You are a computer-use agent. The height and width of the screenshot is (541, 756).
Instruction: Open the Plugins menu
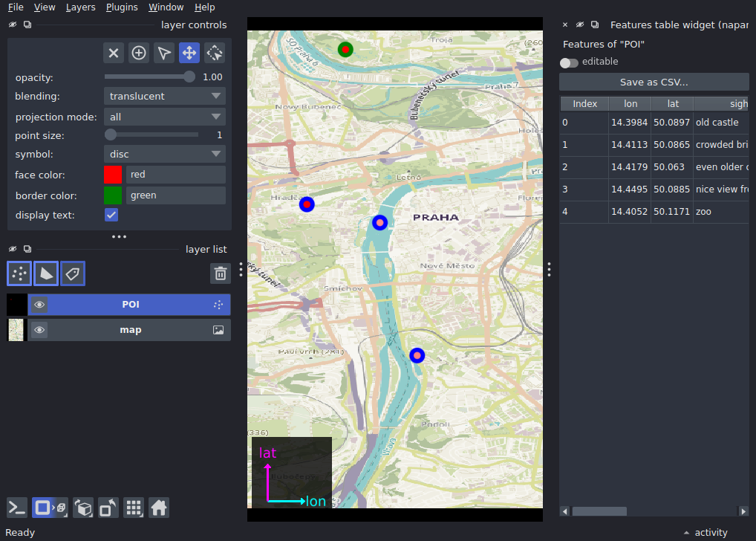(122, 7)
